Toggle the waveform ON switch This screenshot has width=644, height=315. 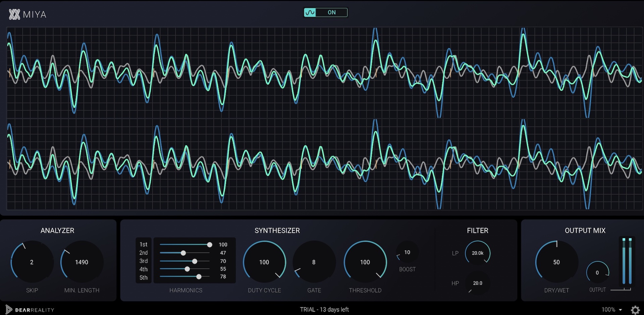coord(325,12)
